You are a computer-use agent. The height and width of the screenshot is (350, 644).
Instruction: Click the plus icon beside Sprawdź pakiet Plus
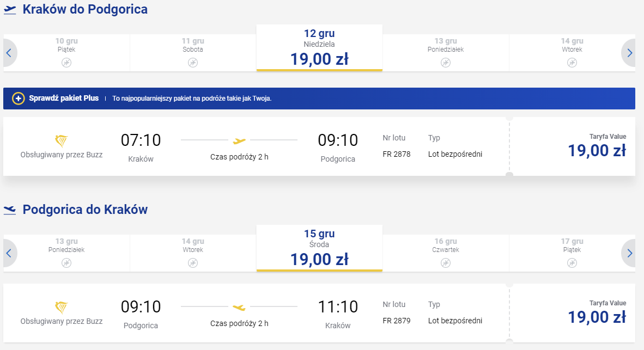[x=18, y=99]
